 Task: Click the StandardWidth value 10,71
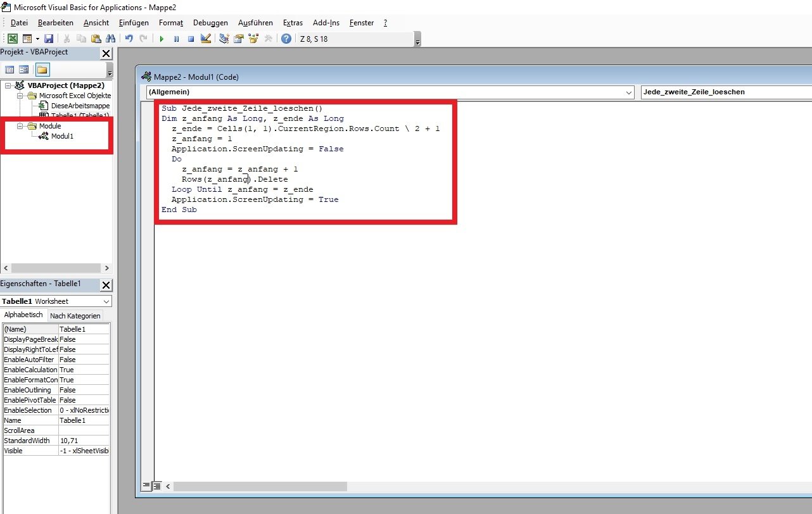click(84, 441)
